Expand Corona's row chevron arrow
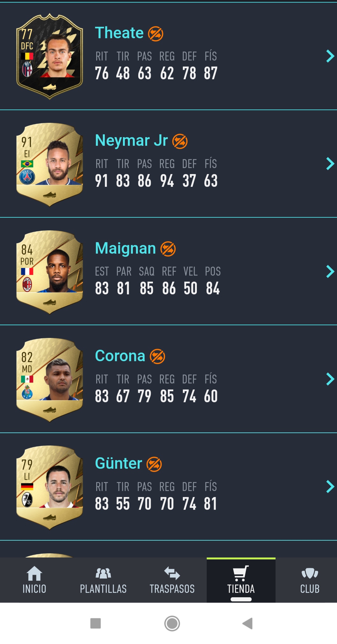Screen dimensions: 337x644 [x=330, y=379]
